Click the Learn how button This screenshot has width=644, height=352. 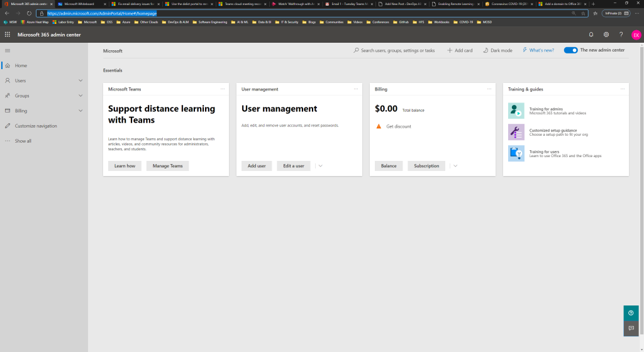coord(125,166)
